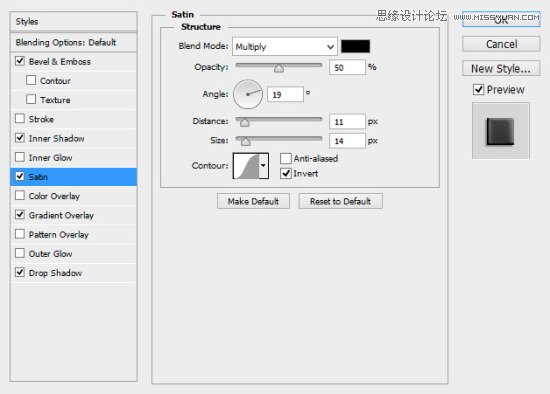Toggle the Preview checkbox
The height and width of the screenshot is (394, 550).
pos(478,89)
